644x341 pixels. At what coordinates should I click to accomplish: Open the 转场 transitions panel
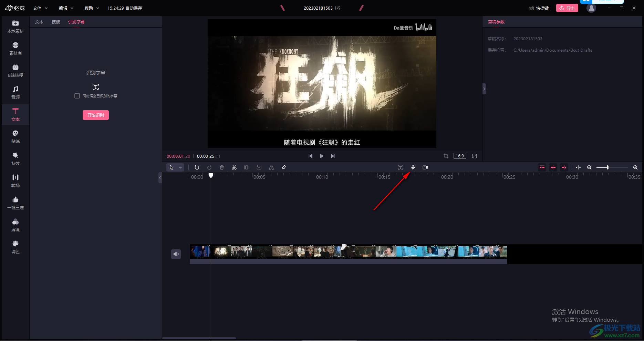click(x=15, y=181)
